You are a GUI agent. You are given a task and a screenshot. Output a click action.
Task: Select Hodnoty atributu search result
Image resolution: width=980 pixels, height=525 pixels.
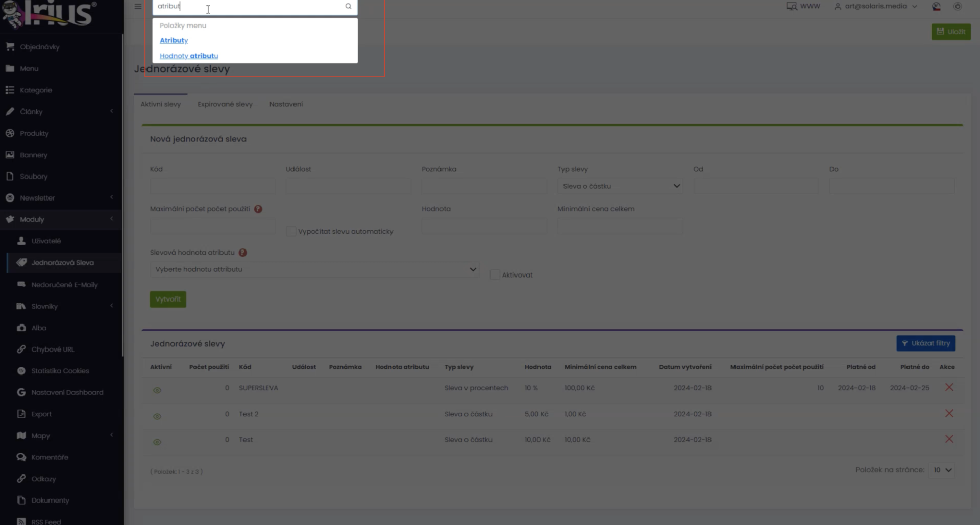click(189, 56)
